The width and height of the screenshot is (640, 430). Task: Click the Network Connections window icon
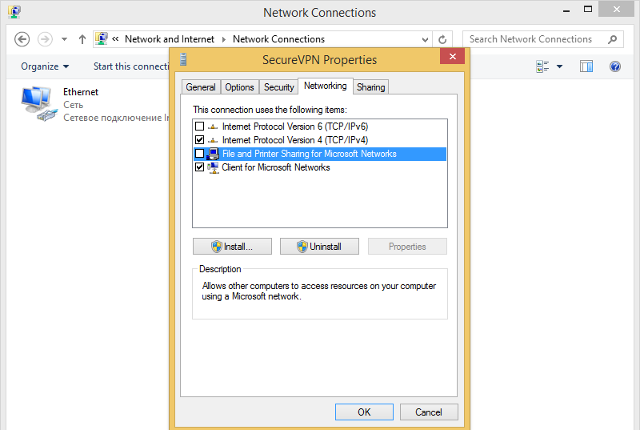(x=15, y=11)
